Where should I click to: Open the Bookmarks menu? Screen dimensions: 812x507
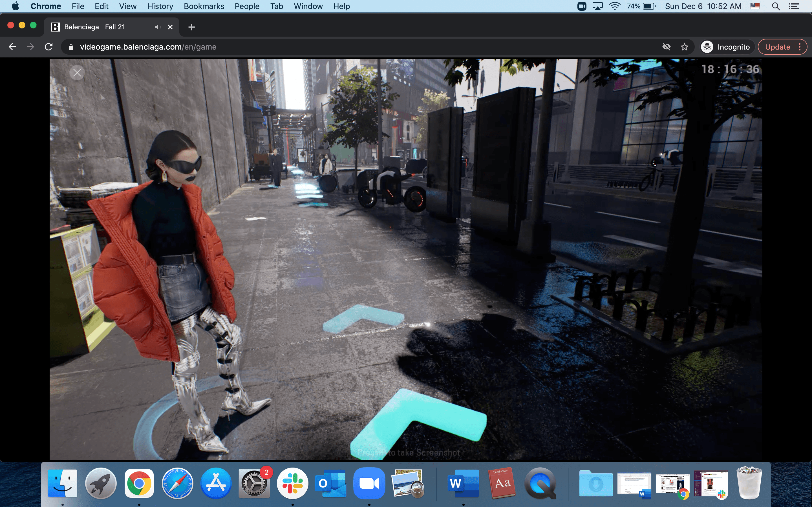pyautogui.click(x=204, y=6)
